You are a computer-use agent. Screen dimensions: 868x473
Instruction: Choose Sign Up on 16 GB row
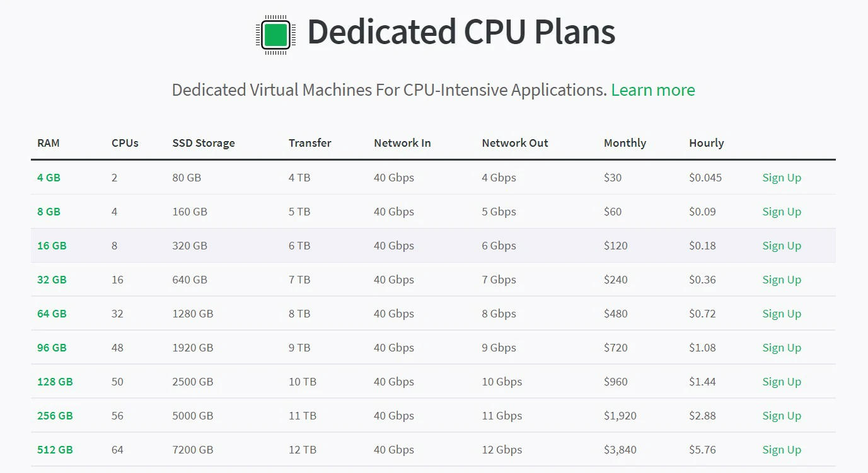click(781, 246)
